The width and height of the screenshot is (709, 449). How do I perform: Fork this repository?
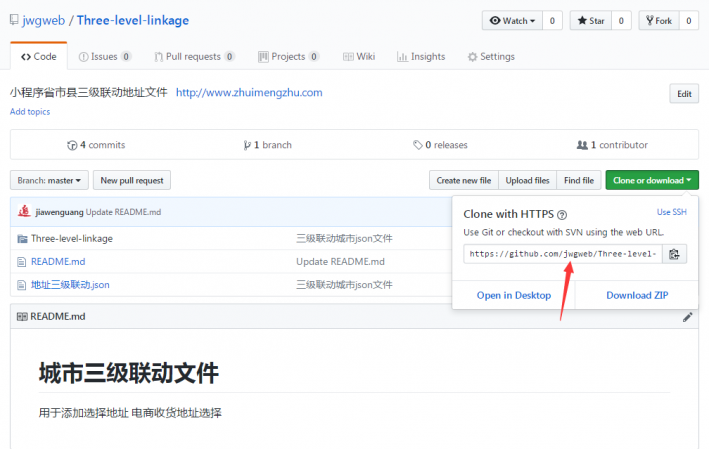pyautogui.click(x=659, y=21)
